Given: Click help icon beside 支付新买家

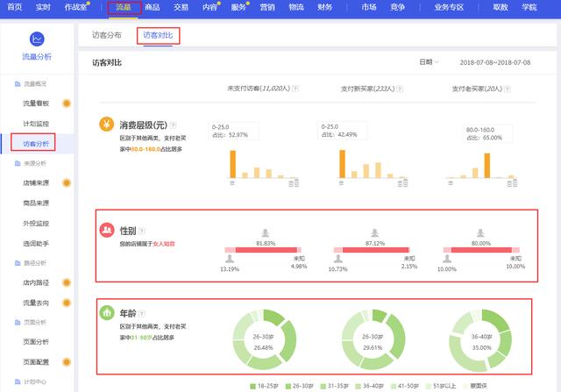Looking at the screenshot, I should click(x=400, y=89).
